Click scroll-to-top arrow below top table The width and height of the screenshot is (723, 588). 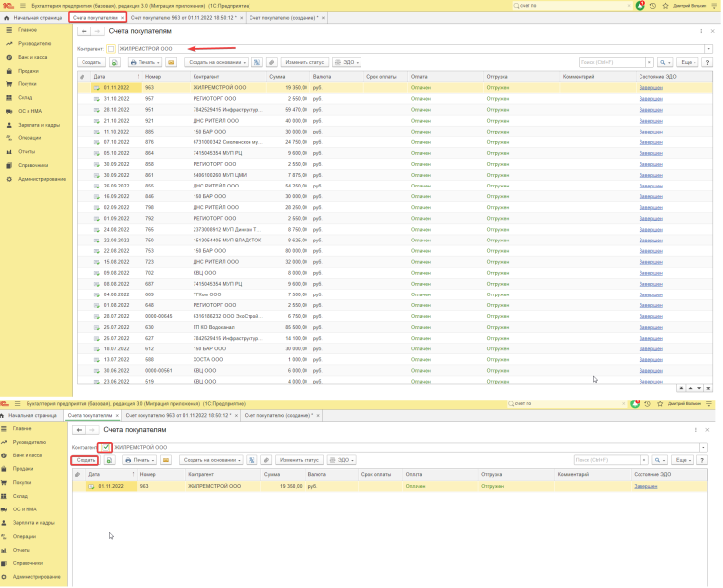pyautogui.click(x=681, y=388)
